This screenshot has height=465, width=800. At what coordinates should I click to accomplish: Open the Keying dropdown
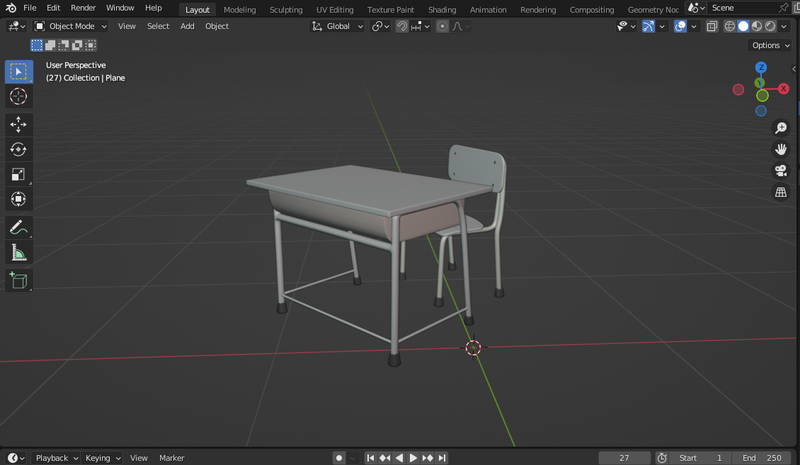102,458
